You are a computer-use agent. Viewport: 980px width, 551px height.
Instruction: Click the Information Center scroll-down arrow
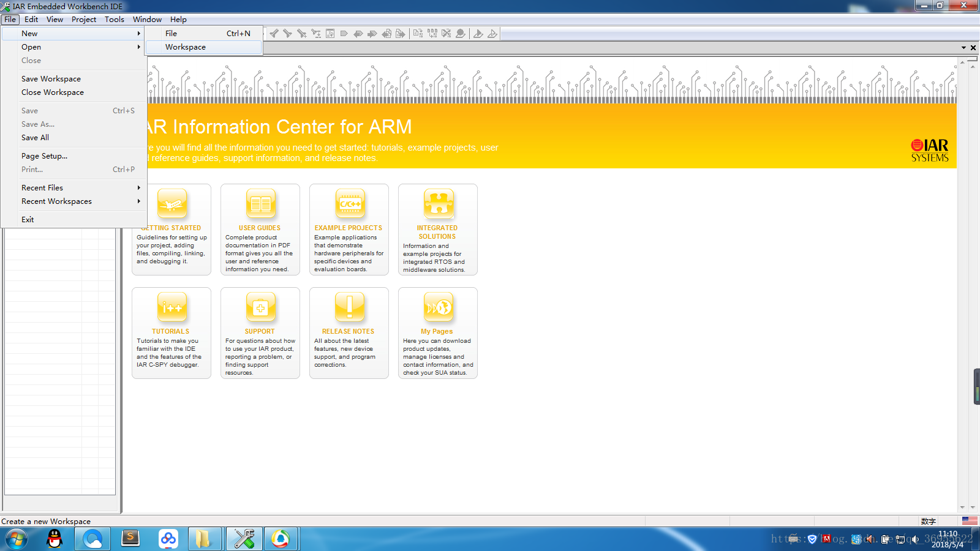(963, 508)
